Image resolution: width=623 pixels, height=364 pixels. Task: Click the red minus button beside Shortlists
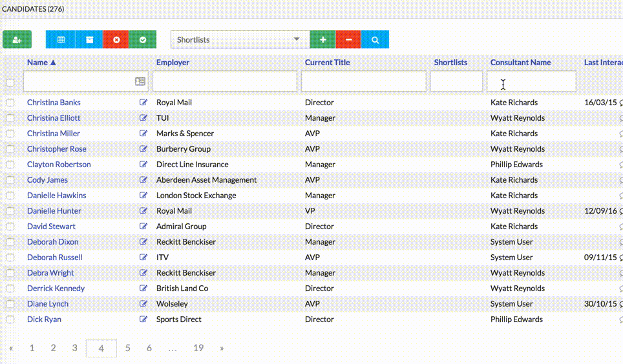click(x=348, y=39)
